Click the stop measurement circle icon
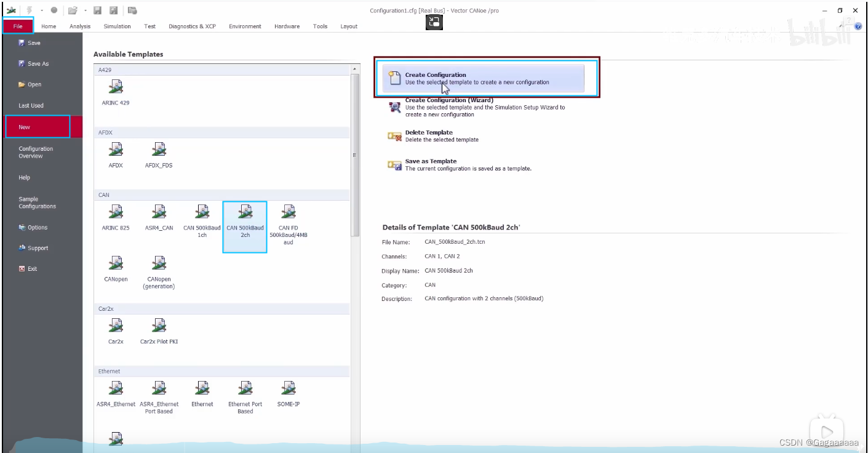The height and width of the screenshot is (453, 868). pyautogui.click(x=54, y=10)
